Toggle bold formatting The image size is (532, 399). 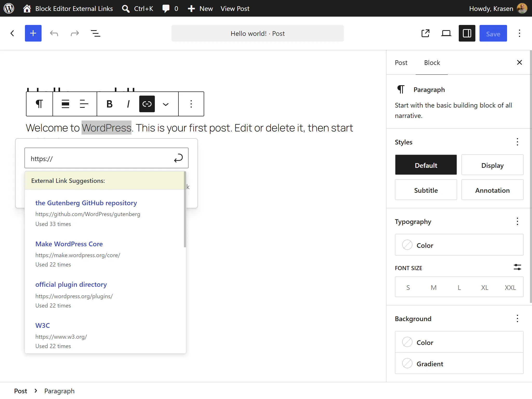(x=110, y=104)
